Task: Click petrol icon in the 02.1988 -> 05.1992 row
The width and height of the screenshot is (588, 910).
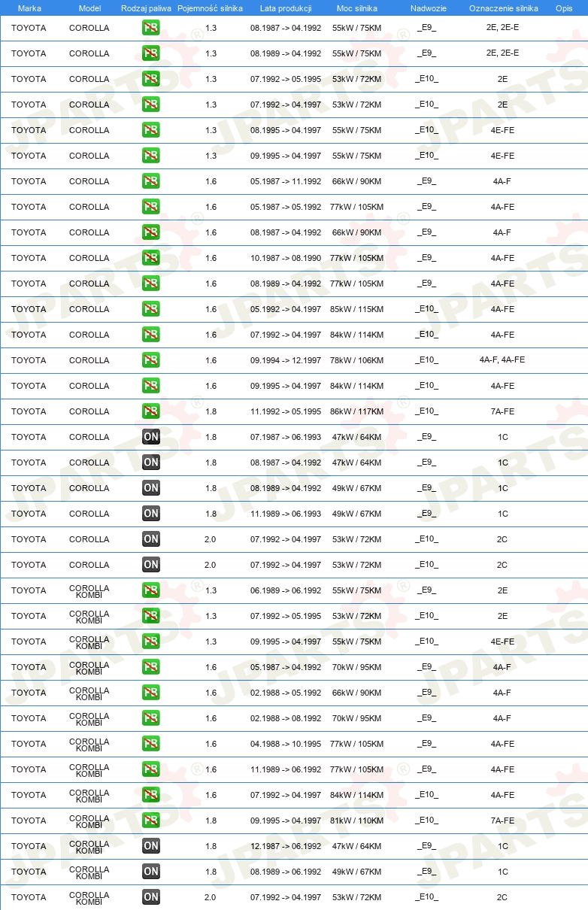Action: coord(151,693)
